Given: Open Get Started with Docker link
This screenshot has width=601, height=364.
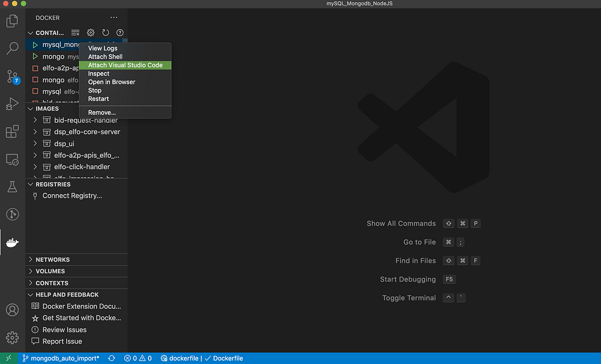Looking at the screenshot, I should (82, 318).
